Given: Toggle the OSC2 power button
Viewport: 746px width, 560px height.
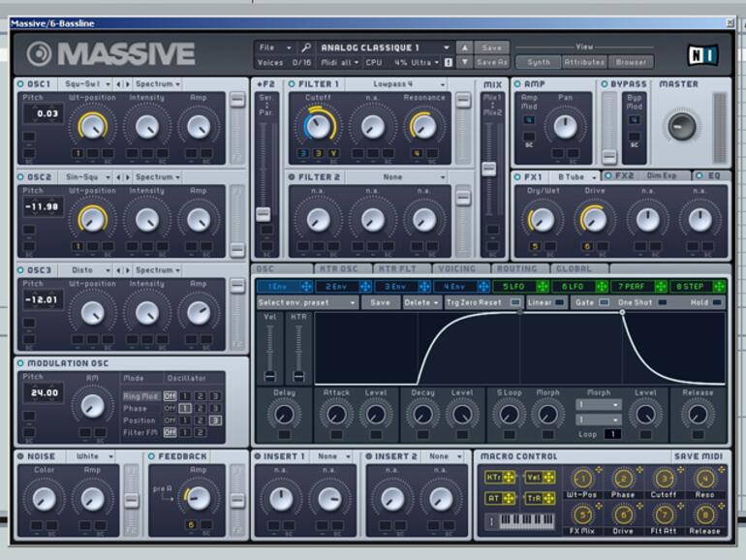Looking at the screenshot, I should point(20,177).
